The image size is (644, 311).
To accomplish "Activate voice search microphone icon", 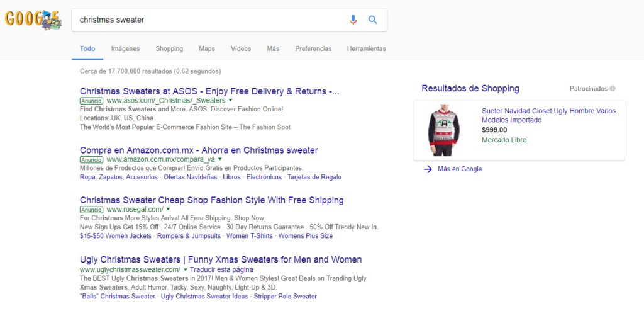I will click(x=353, y=20).
